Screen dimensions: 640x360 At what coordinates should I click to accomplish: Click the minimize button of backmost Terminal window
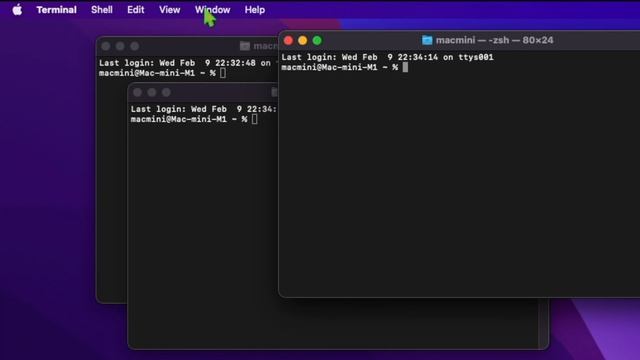click(120, 46)
